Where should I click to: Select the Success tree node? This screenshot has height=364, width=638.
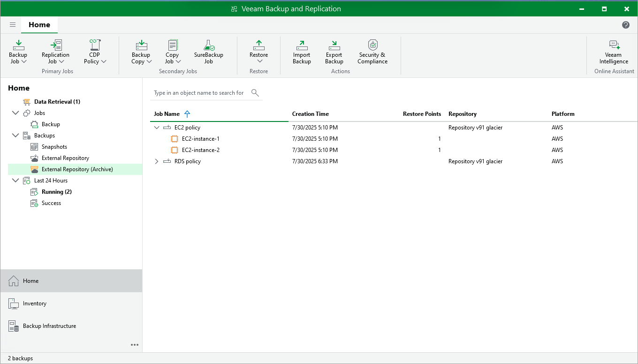[51, 203]
